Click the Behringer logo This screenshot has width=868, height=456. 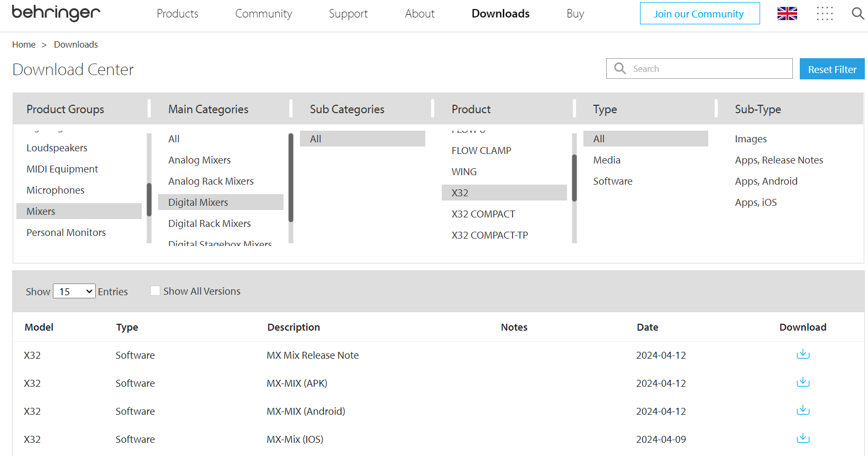(x=56, y=13)
